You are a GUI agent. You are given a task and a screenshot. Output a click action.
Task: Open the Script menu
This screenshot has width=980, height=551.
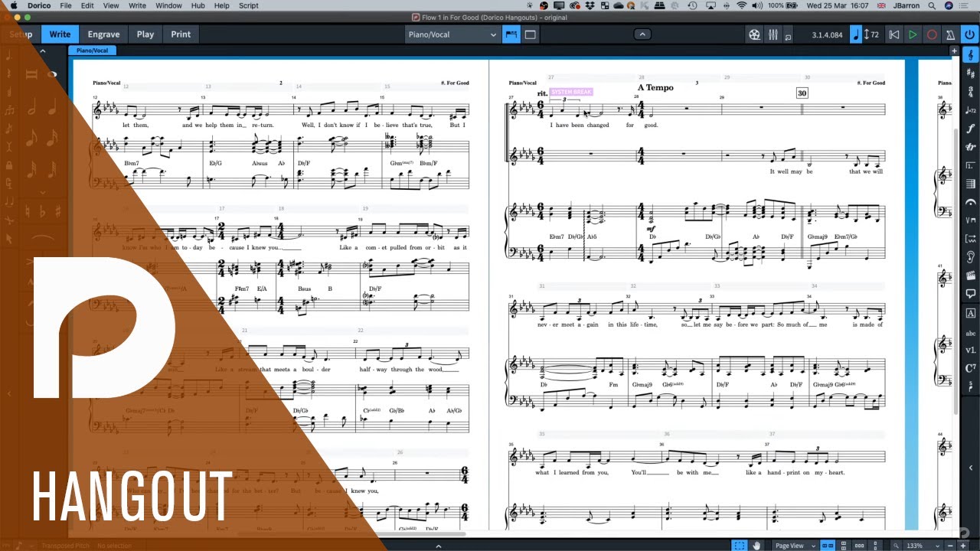249,5
